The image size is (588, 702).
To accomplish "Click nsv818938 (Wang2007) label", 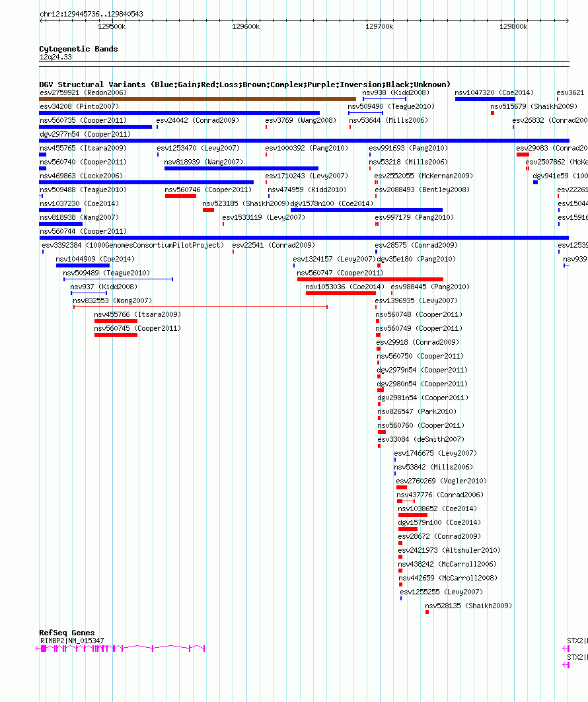I will [x=79, y=217].
